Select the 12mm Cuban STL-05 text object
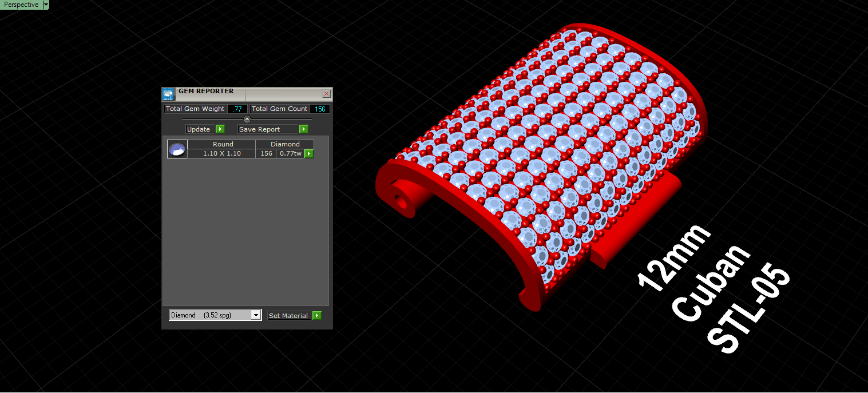 pyautogui.click(x=714, y=290)
